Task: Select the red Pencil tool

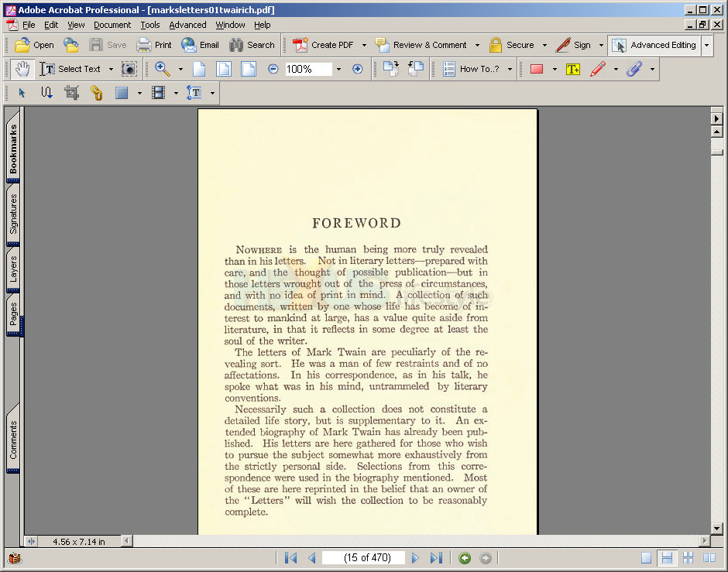Action: coord(598,69)
